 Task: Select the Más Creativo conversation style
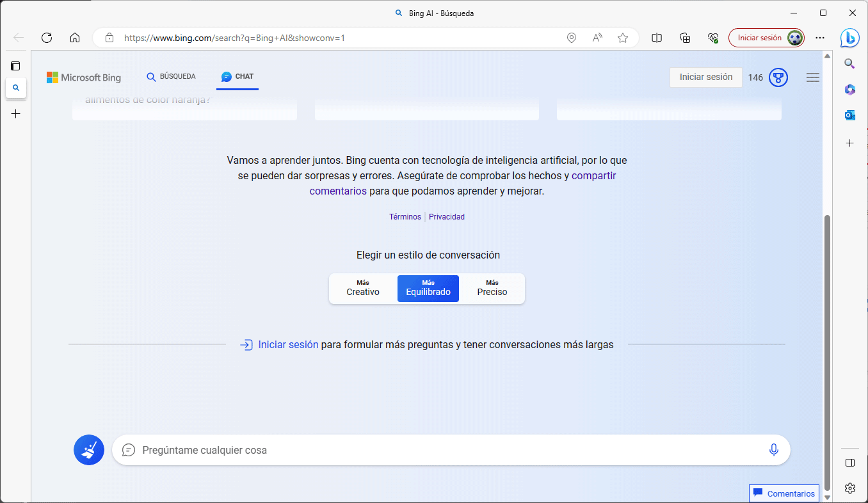363,288
